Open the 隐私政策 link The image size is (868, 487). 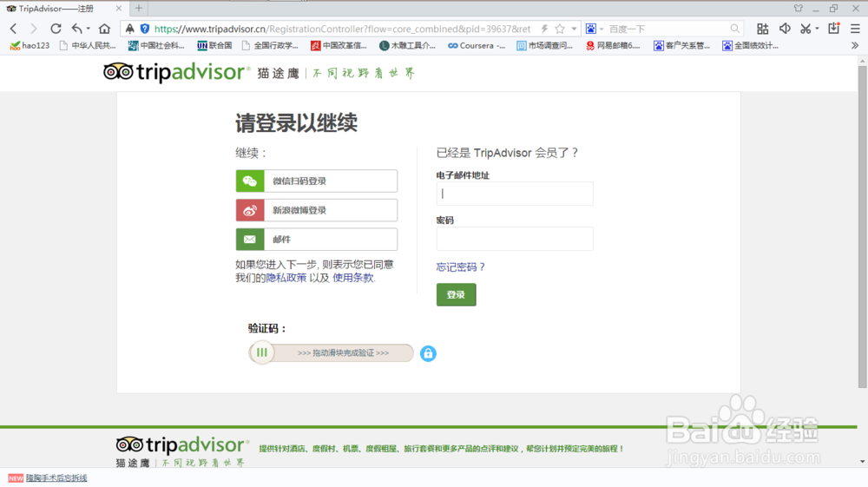(x=286, y=278)
